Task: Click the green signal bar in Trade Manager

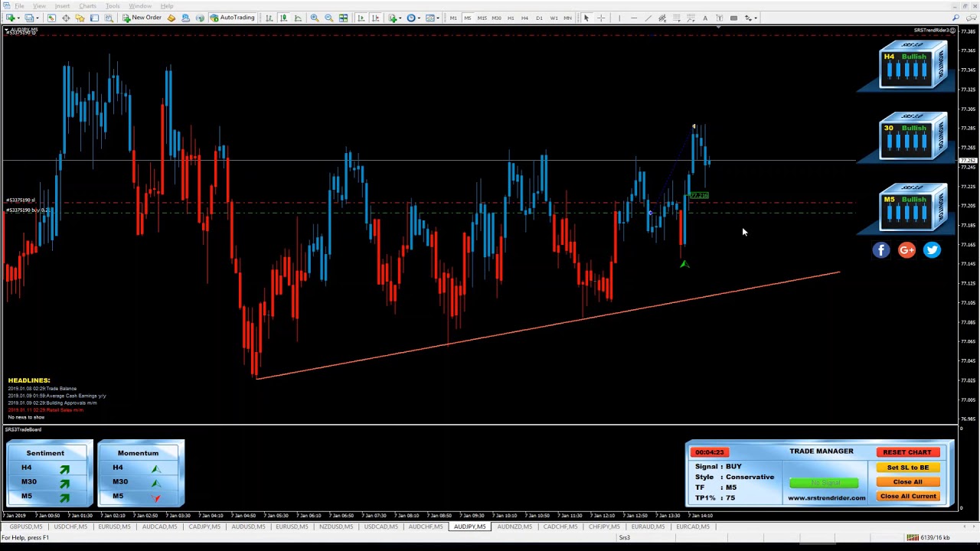Action: tap(824, 483)
